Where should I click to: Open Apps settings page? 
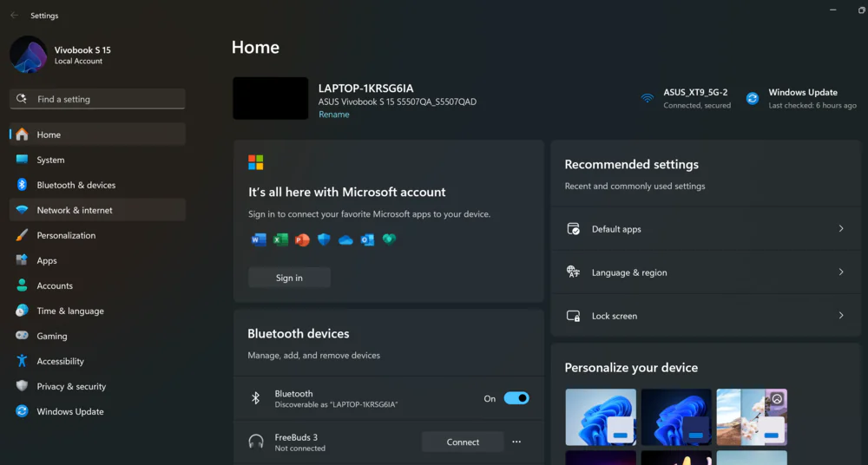[97, 260]
